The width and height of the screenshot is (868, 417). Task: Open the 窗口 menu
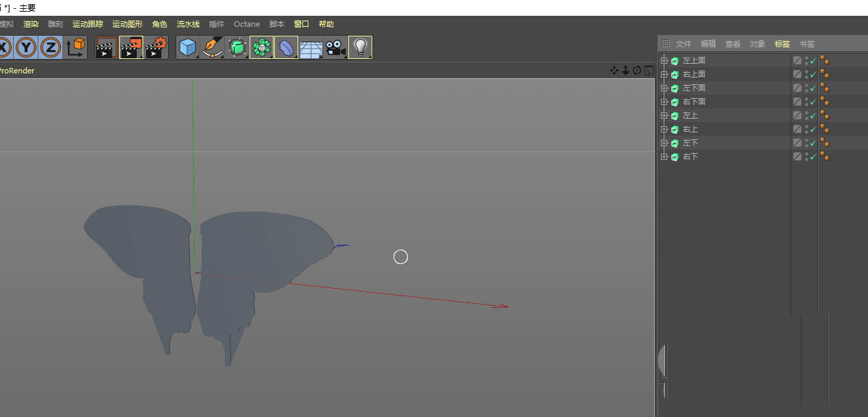coord(302,24)
